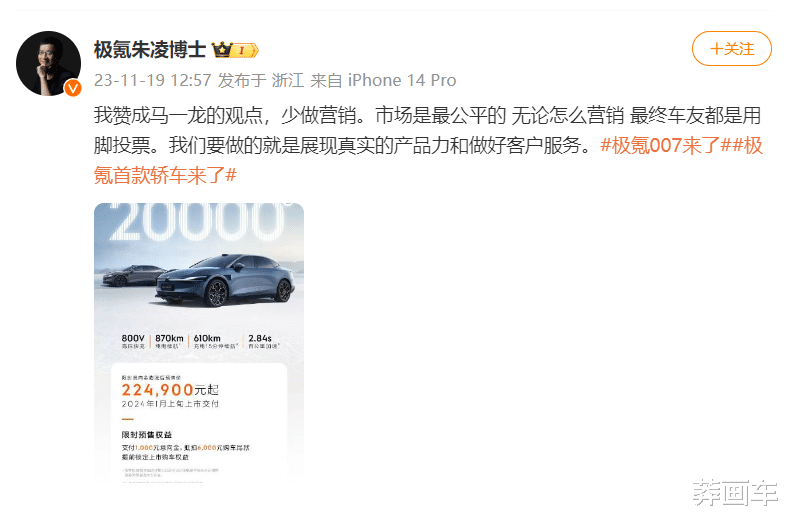Click the crown membership level badge
793x525 pixels.
(x=235, y=50)
